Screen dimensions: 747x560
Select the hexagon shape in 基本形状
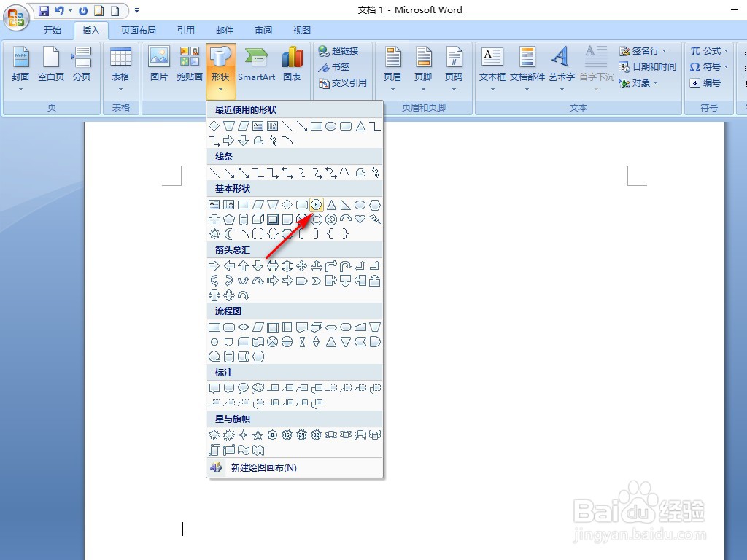pyautogui.click(x=376, y=205)
